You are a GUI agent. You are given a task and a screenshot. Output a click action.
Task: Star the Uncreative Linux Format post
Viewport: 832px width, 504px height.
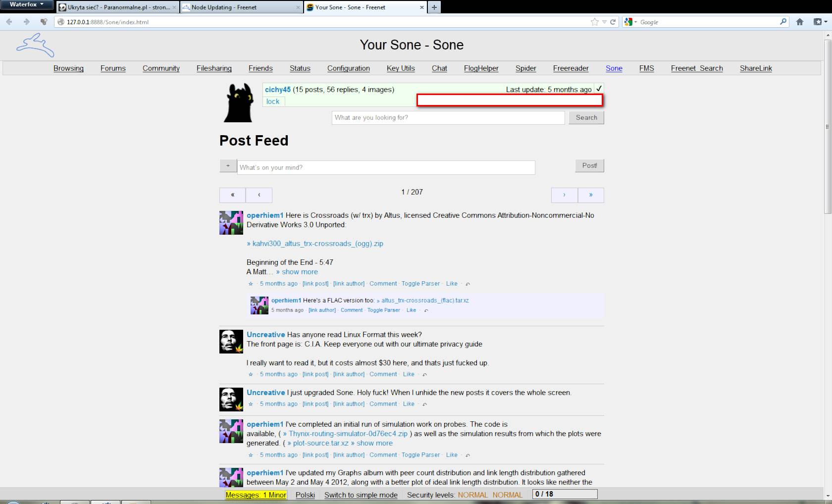pos(251,374)
